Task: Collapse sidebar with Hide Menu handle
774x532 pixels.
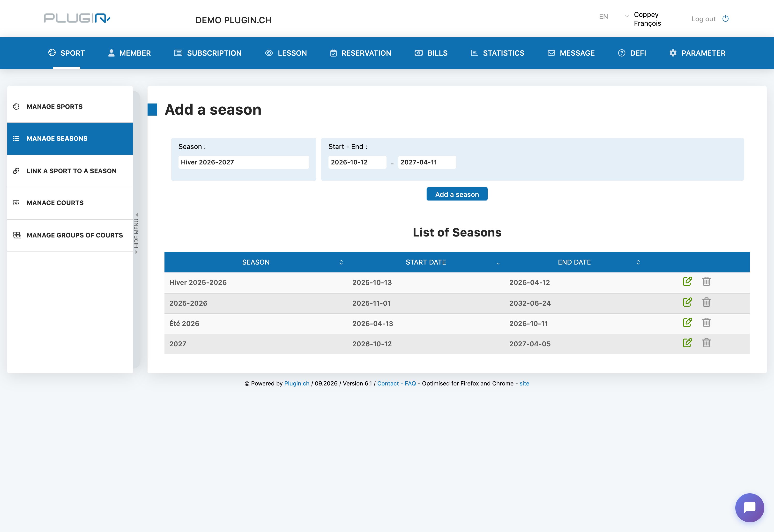Action: tap(136, 233)
